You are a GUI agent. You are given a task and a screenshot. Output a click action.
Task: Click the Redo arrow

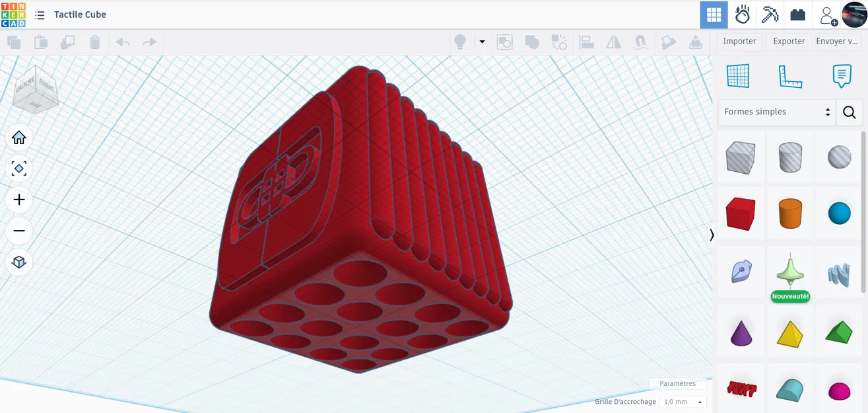(x=150, y=42)
